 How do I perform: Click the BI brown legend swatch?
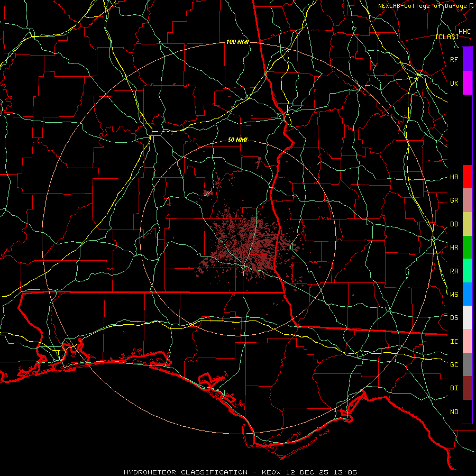pos(467,388)
